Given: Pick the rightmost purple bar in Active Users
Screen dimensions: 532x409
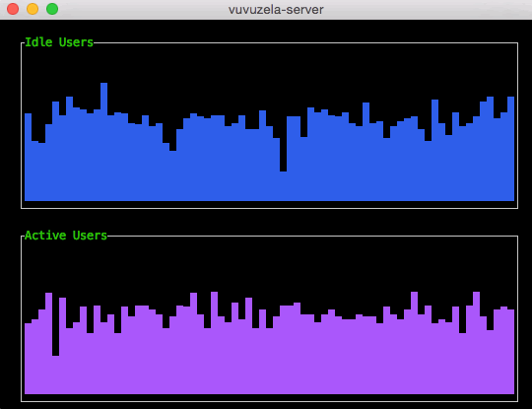Looking at the screenshot, I should click(511, 352).
